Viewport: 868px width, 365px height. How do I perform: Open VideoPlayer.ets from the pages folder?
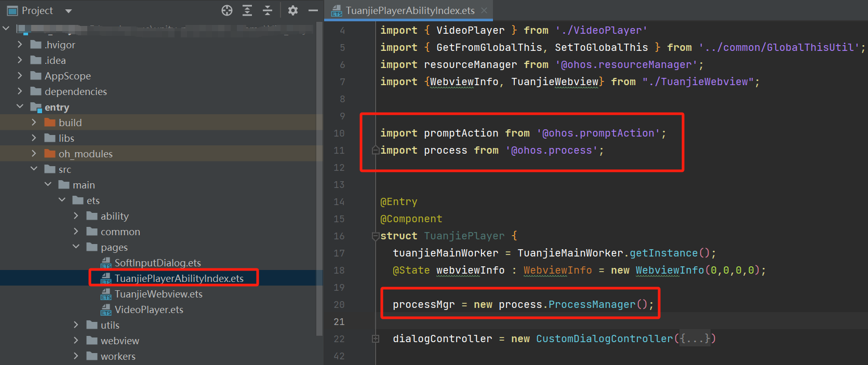click(x=149, y=309)
